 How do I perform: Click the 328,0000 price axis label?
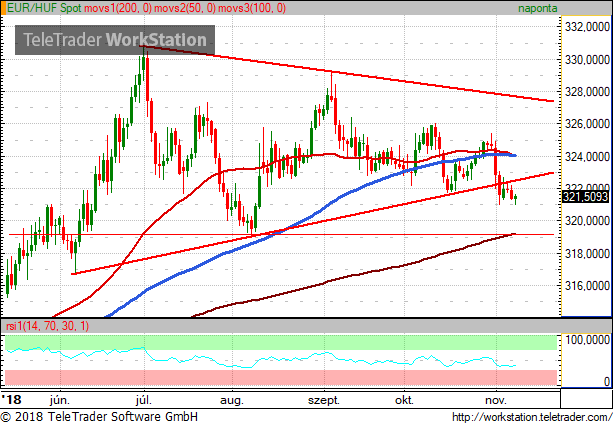tap(587, 92)
